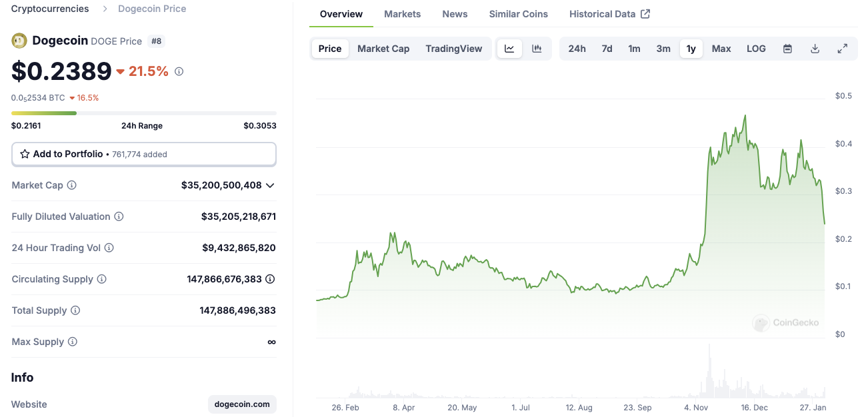Click the BTC price value text
Image resolution: width=868 pixels, height=417 pixels.
tap(38, 98)
